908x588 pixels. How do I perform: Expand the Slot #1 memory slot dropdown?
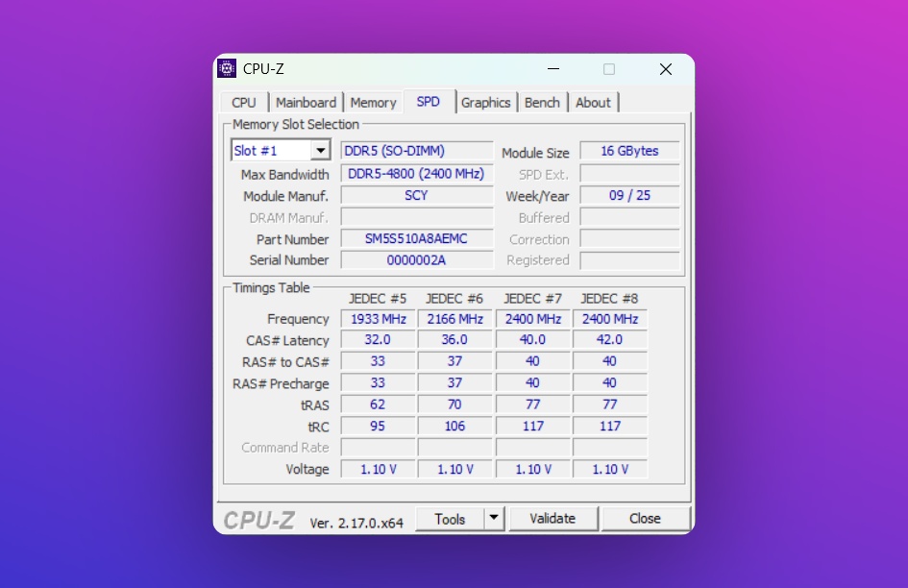pyautogui.click(x=320, y=151)
